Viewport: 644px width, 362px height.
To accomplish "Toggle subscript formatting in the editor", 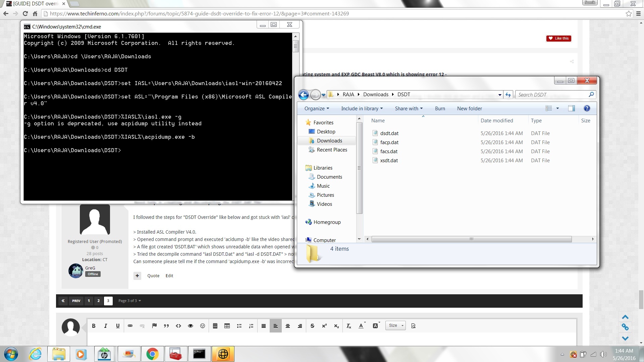I will tap(336, 326).
